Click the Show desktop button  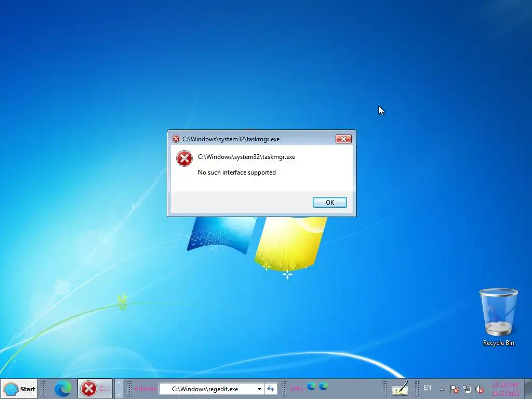coord(528,389)
